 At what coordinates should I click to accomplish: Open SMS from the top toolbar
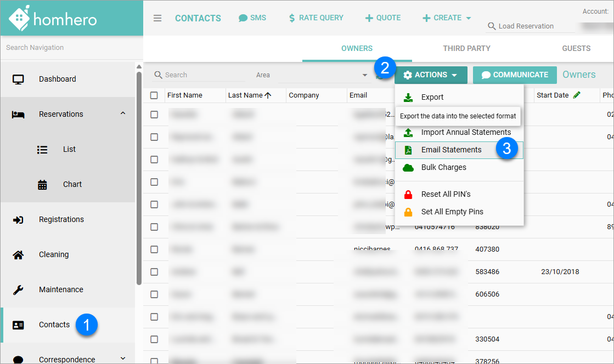click(x=252, y=18)
